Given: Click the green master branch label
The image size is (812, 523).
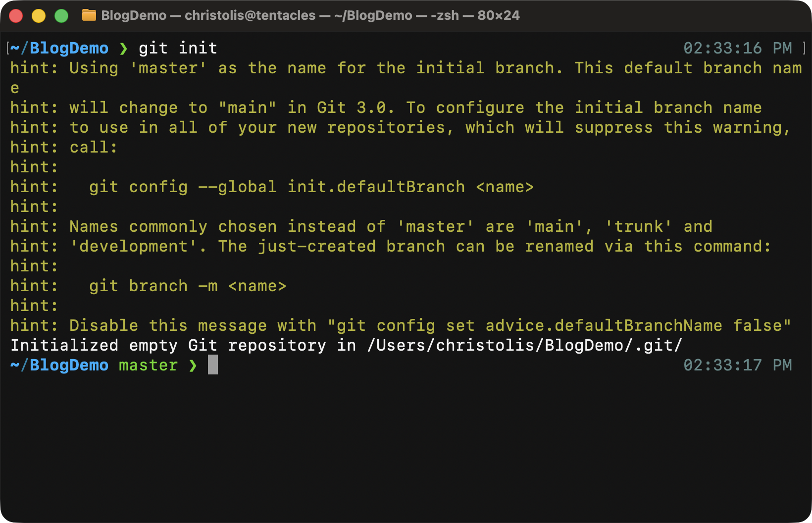Looking at the screenshot, I should point(148,365).
